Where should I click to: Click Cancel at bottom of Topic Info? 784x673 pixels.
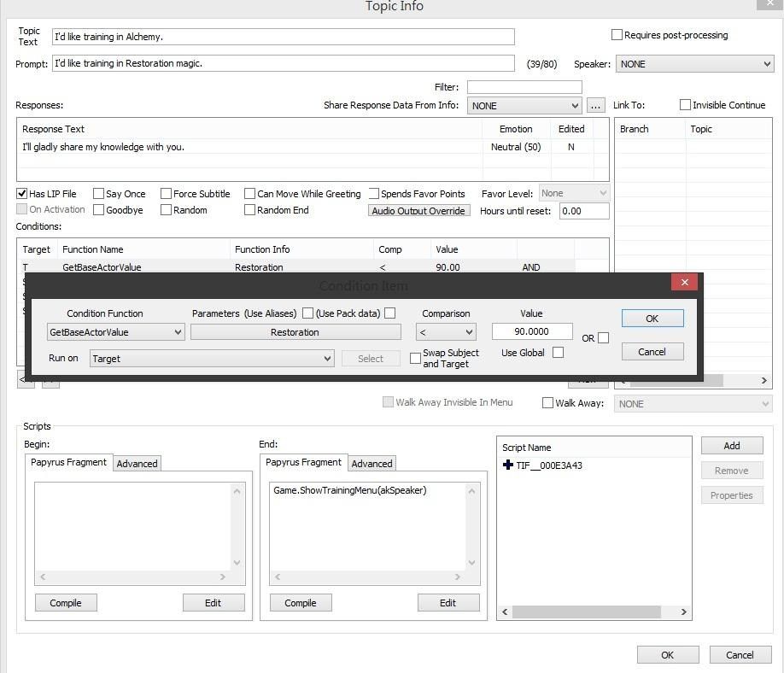click(x=740, y=654)
